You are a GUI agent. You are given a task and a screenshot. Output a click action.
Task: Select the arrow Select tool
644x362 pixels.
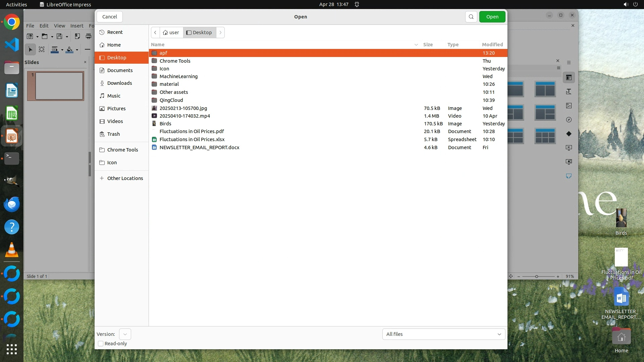pyautogui.click(x=30, y=50)
